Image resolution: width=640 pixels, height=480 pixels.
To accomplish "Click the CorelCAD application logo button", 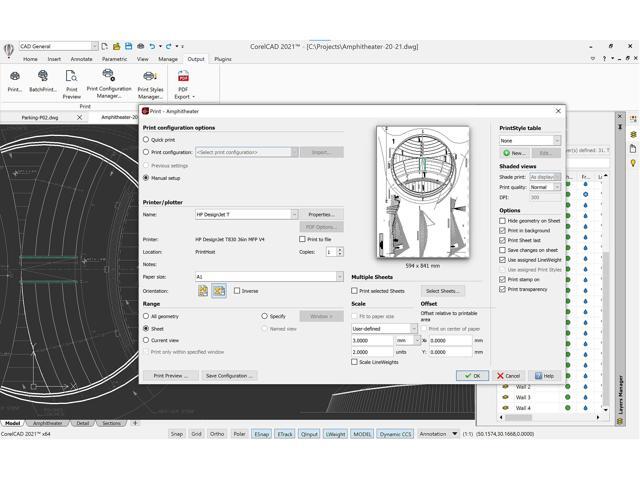I will click(9, 51).
